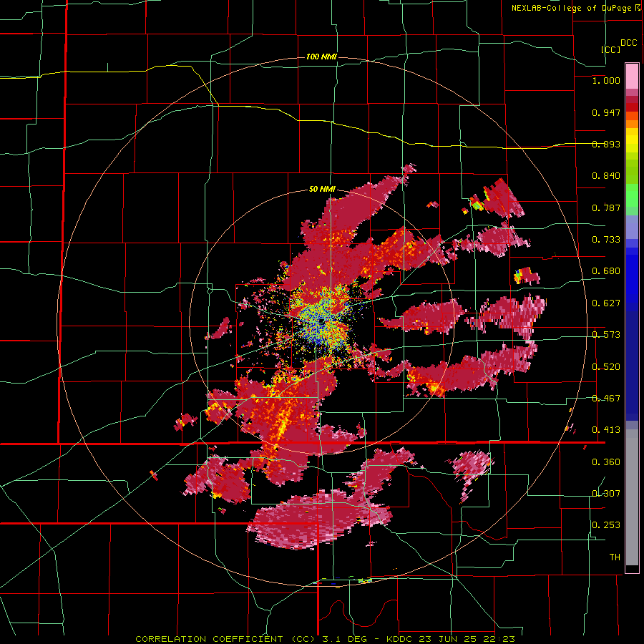
Task: Select the 0.467 scale value
Action: coord(606,399)
